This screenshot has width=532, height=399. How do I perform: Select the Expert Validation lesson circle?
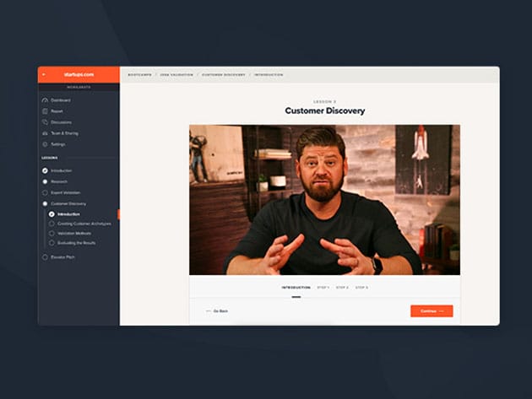(45, 192)
